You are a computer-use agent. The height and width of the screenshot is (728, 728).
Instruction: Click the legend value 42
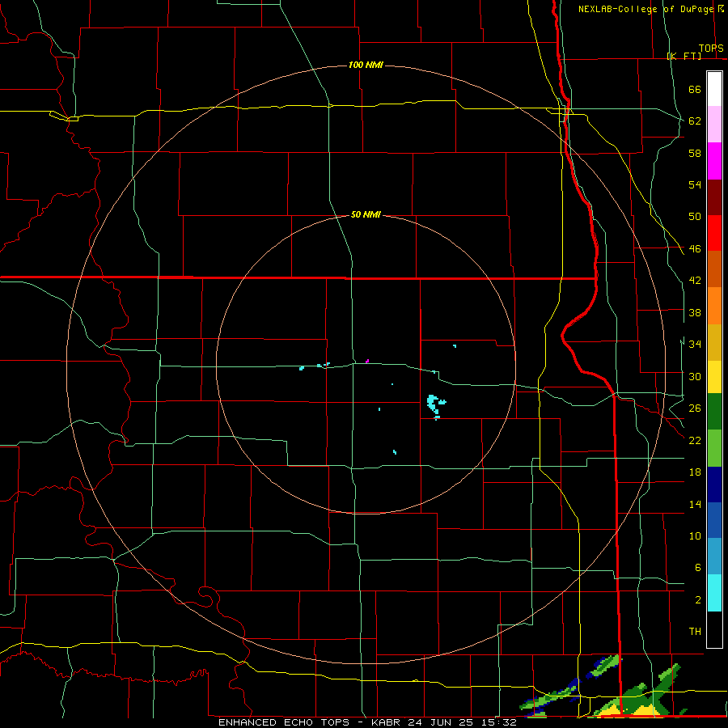click(695, 280)
